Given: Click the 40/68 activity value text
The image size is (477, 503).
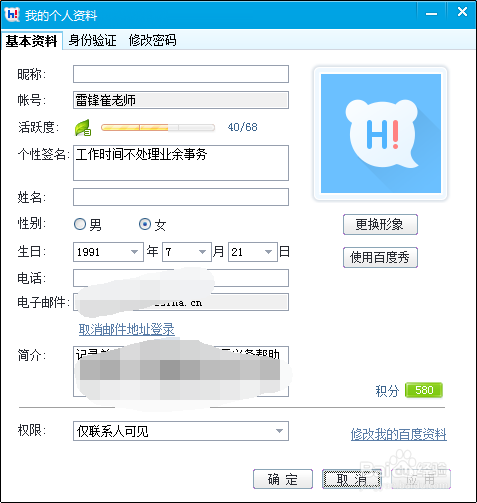Looking at the screenshot, I should point(242,127).
